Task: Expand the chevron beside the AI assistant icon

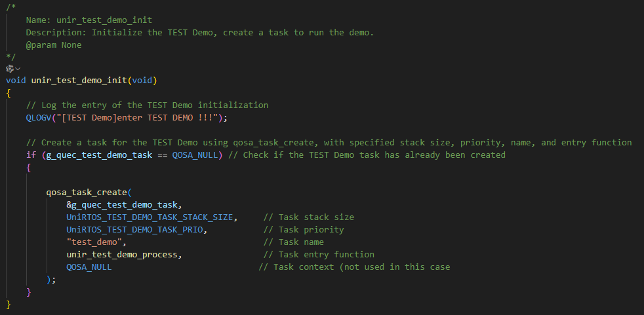Action: pyautogui.click(x=18, y=68)
